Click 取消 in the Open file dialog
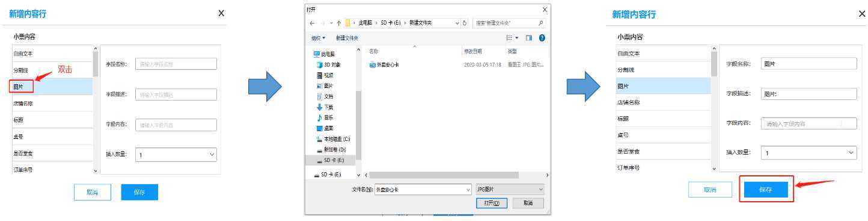Screen dimensions: 868x221 coord(528,203)
